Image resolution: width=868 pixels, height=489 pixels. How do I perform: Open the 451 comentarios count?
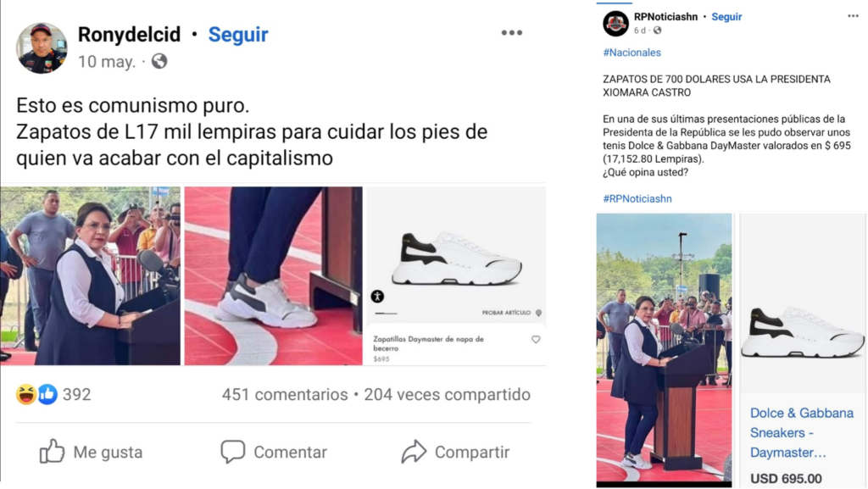[x=285, y=394]
